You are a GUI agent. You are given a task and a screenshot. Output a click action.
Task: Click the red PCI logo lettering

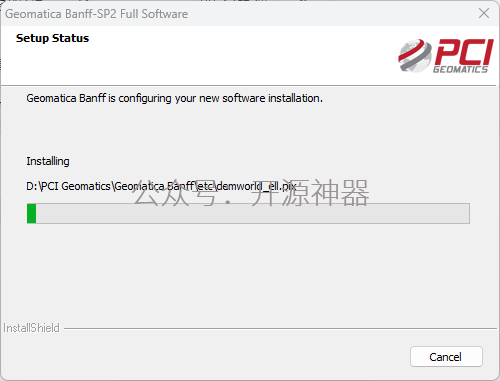click(x=464, y=52)
